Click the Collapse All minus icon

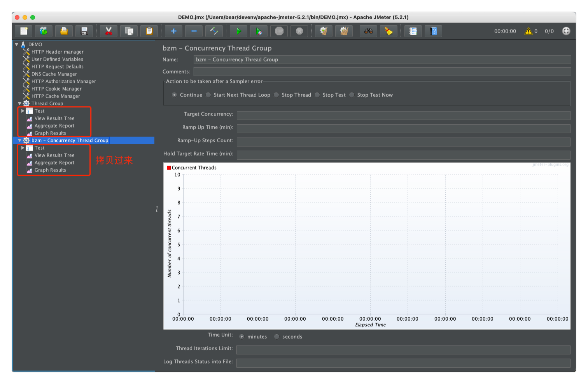[194, 31]
